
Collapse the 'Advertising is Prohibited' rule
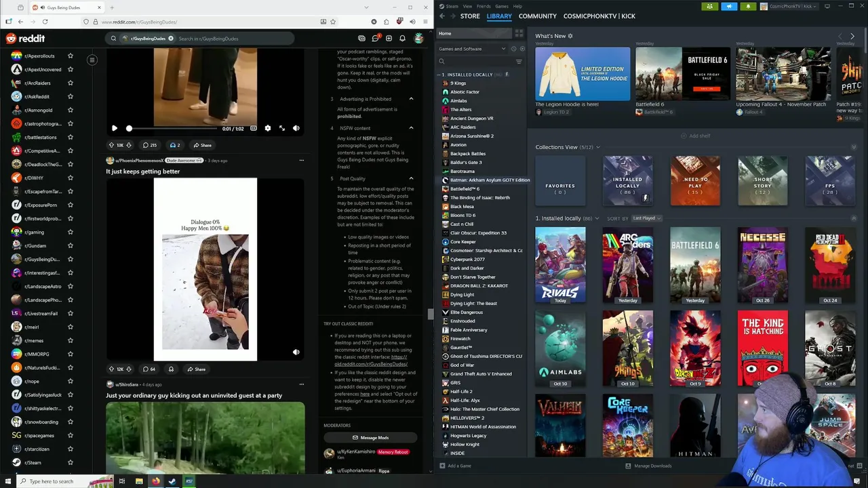[x=411, y=99]
